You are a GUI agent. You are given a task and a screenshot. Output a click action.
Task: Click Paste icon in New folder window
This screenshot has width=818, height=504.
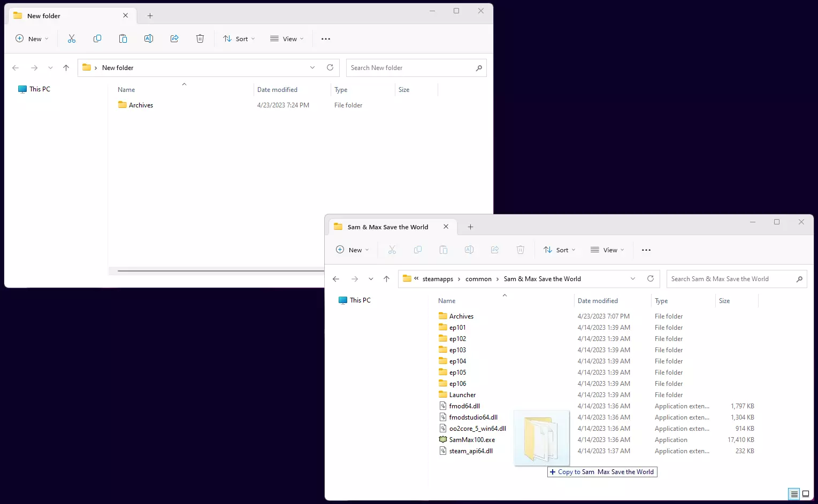click(x=123, y=38)
